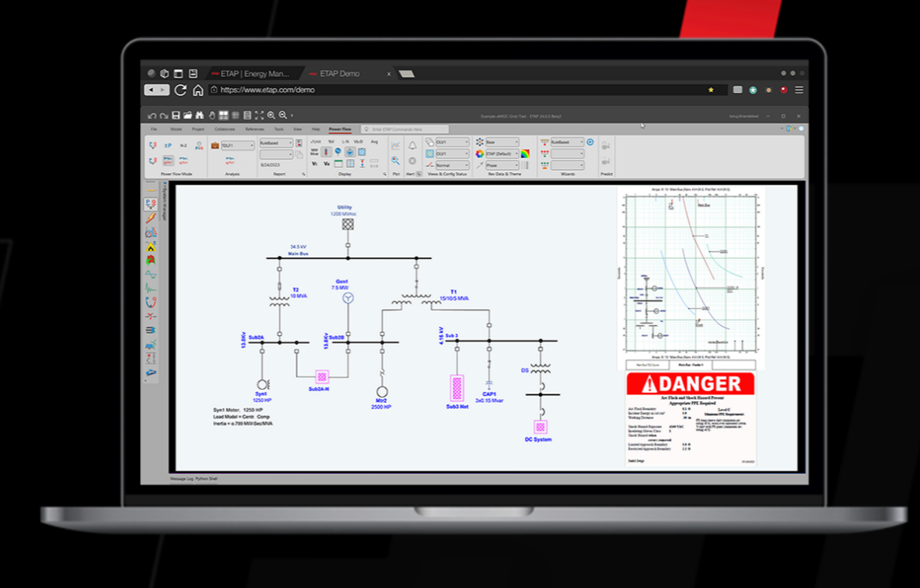This screenshot has width=920, height=588.
Task: Expand the Display group launcher arrow
Action: [x=385, y=174]
